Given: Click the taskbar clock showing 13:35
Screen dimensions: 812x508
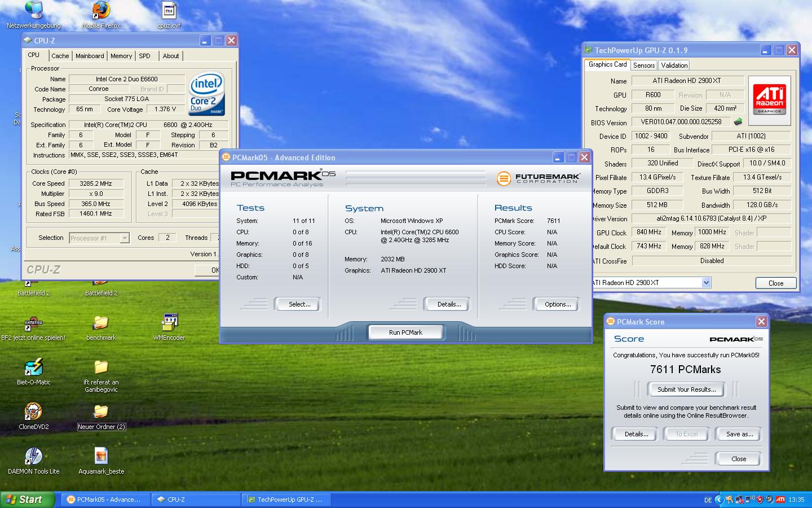Looking at the screenshot, I should (x=796, y=500).
